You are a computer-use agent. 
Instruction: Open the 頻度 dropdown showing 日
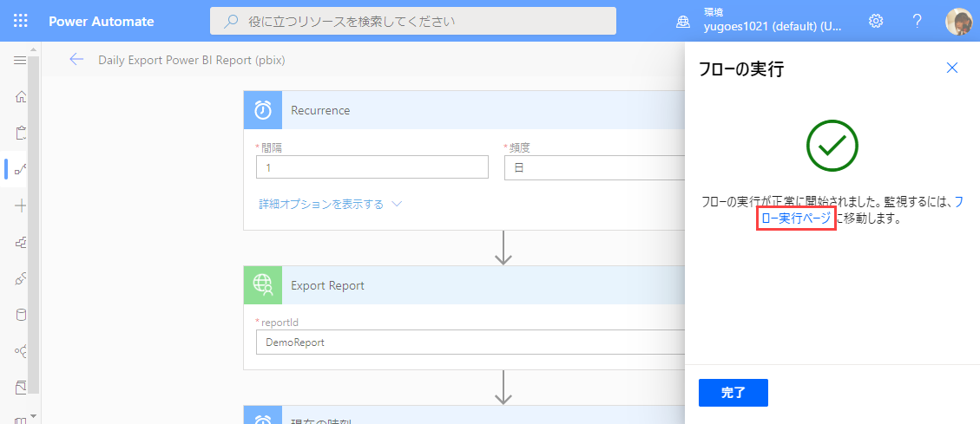[594, 167]
